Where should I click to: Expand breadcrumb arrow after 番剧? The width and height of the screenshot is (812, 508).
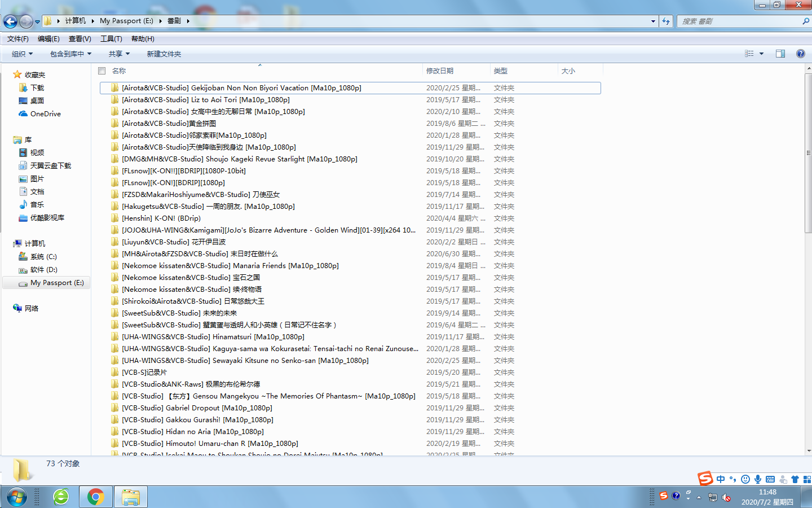pos(188,21)
